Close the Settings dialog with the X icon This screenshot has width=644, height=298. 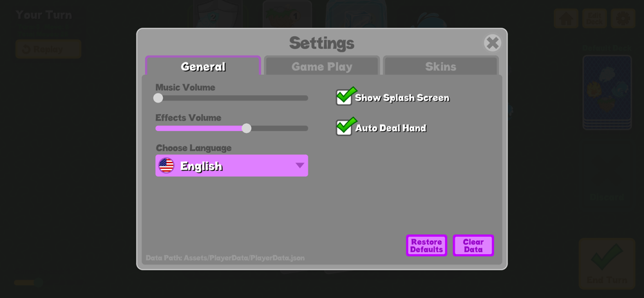tap(493, 43)
